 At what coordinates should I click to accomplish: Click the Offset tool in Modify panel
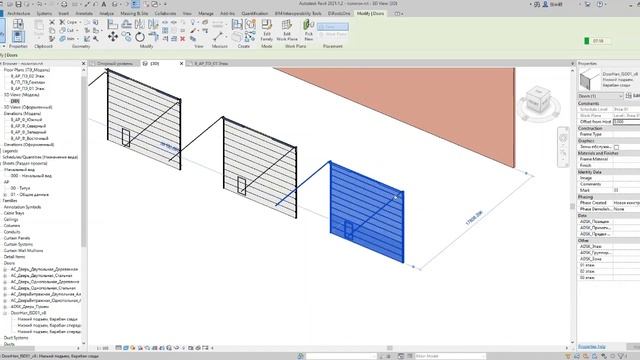127,24
